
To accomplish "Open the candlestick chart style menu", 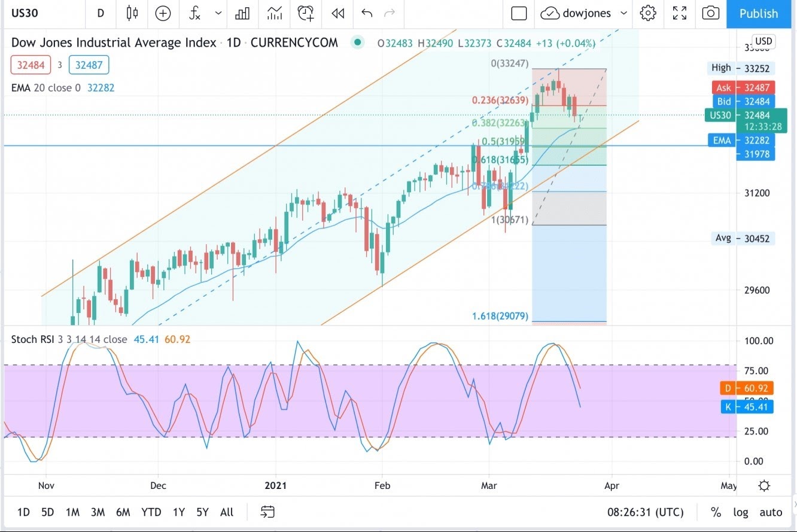I will coord(132,13).
